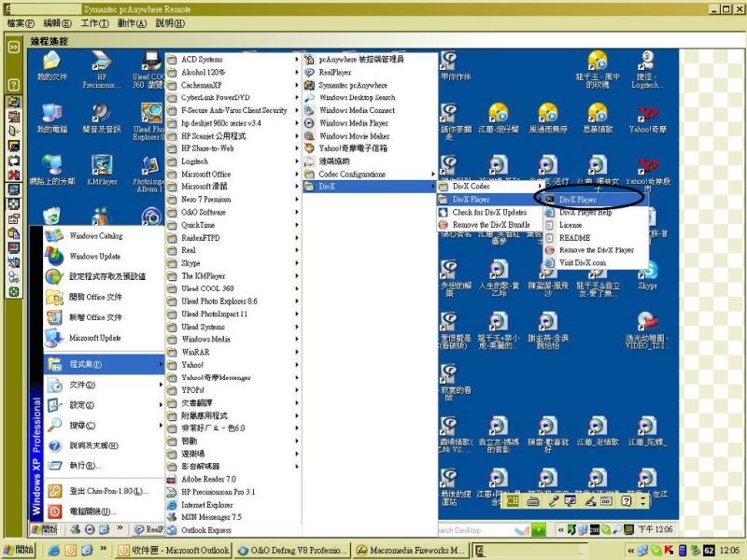Click the CH language indicator on the language bar
This screenshot has height=560, width=747.
[x=513, y=500]
